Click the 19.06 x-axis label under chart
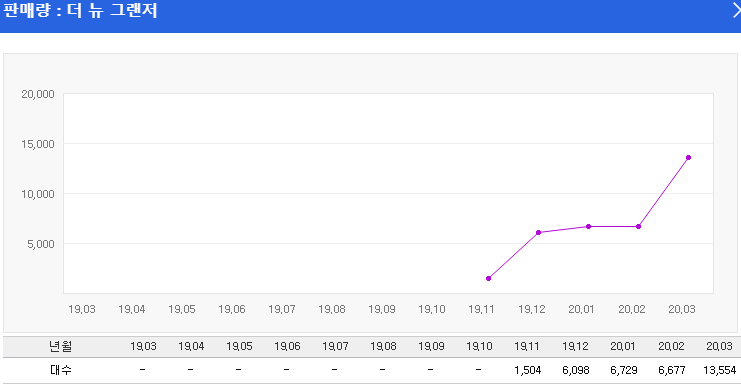This screenshot has width=741, height=385. 232,309
